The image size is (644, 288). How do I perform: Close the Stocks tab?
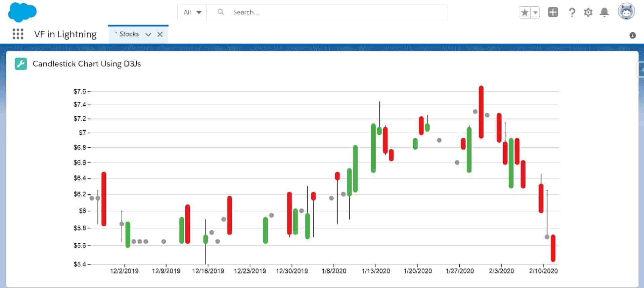point(160,35)
